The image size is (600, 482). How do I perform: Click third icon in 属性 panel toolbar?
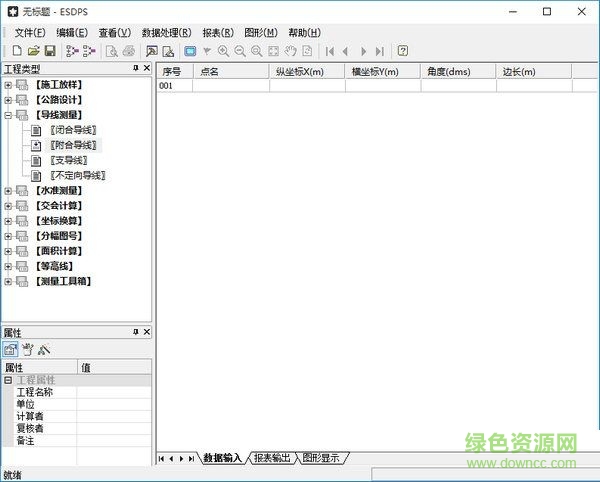tap(44, 349)
